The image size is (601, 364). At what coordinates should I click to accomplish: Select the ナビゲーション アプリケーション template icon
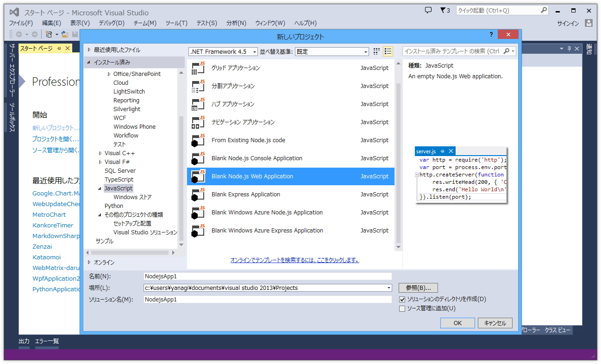tap(198, 122)
